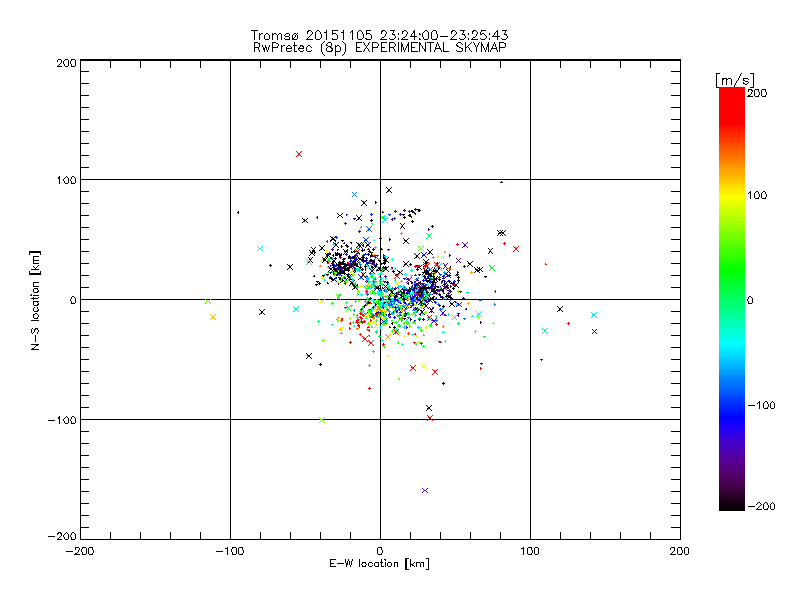Select the lone red X marker above 100 km north
Screen dimensions: 800x600
[299, 154]
